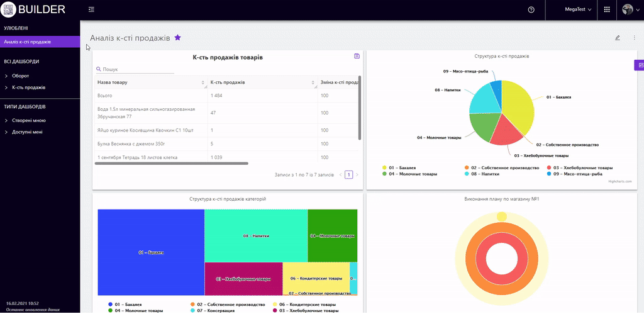The height and width of the screenshot is (314, 644).
Task: Toggle the favorite star next to dashboard title
Action: (x=178, y=38)
